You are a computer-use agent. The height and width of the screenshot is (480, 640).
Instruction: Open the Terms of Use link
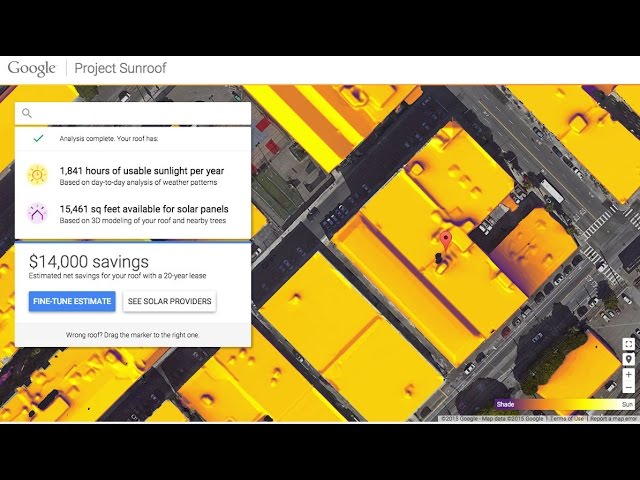[567, 419]
